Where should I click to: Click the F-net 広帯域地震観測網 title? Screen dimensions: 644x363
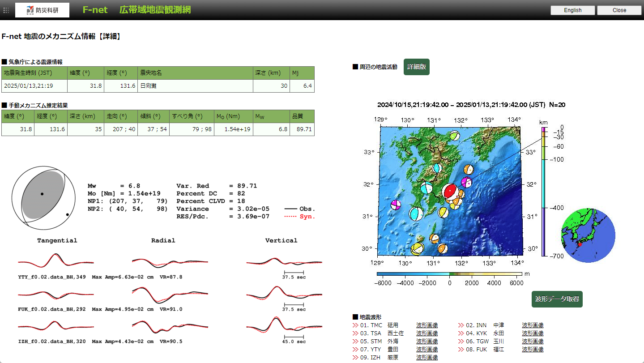click(x=136, y=10)
